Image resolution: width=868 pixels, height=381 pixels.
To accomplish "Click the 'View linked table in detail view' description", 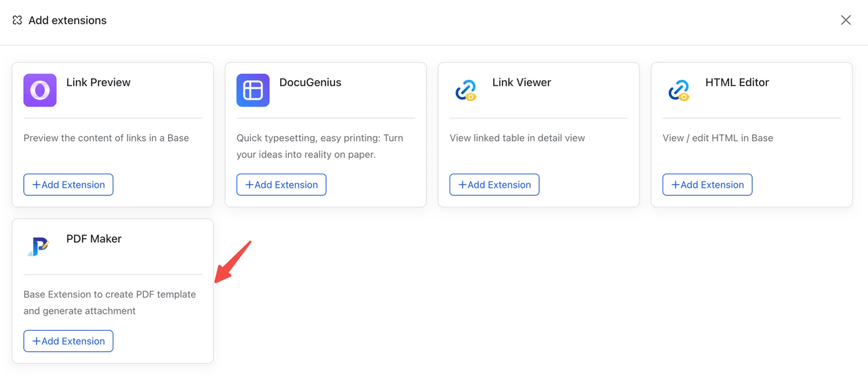I will [517, 138].
